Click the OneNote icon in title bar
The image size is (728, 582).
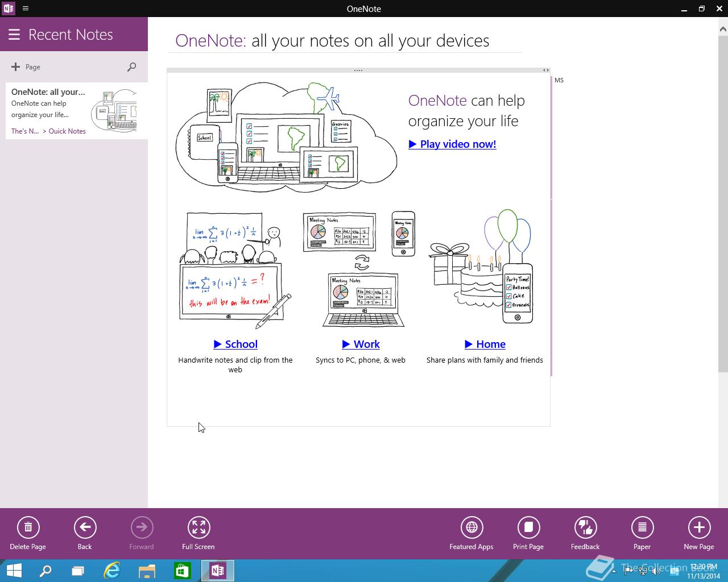8,9
